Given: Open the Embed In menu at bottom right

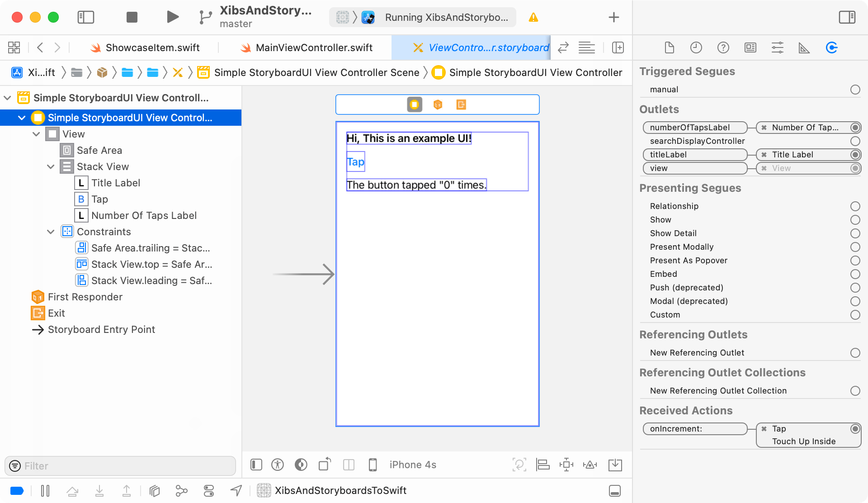Looking at the screenshot, I should [615, 465].
